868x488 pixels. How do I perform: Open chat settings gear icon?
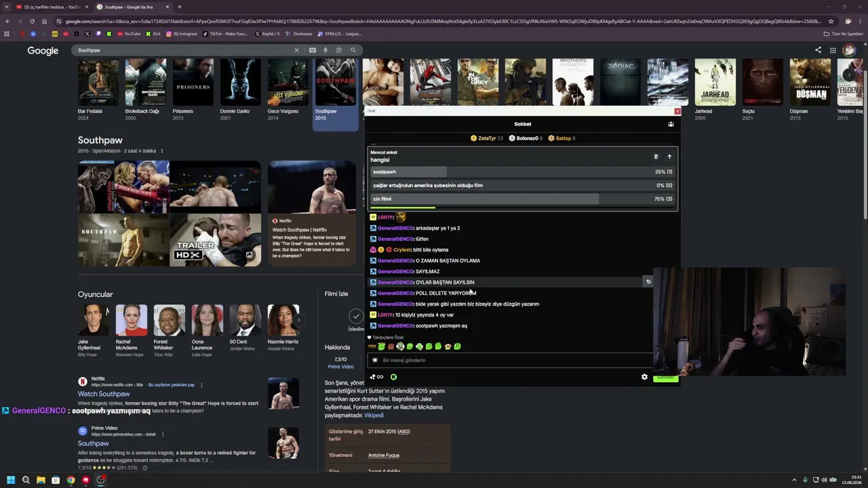644,377
